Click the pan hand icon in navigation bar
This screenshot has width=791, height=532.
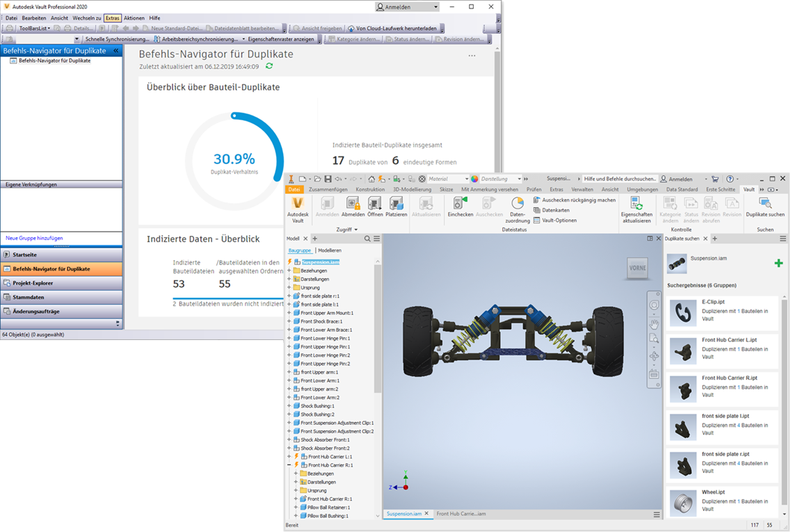[x=654, y=323]
